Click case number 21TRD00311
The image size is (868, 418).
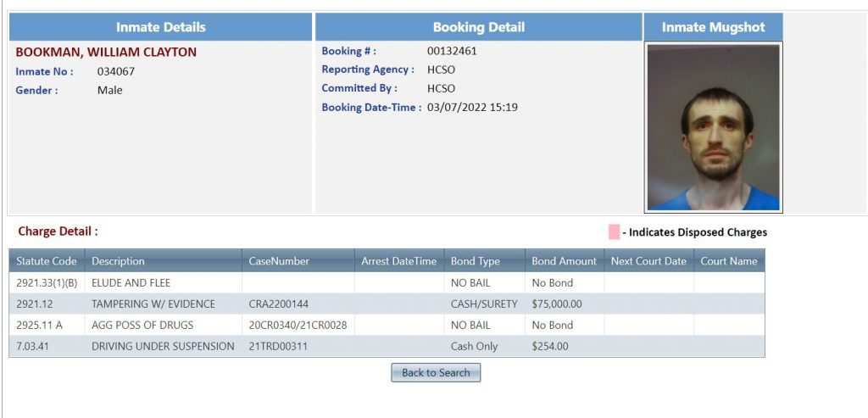pyautogui.click(x=278, y=347)
